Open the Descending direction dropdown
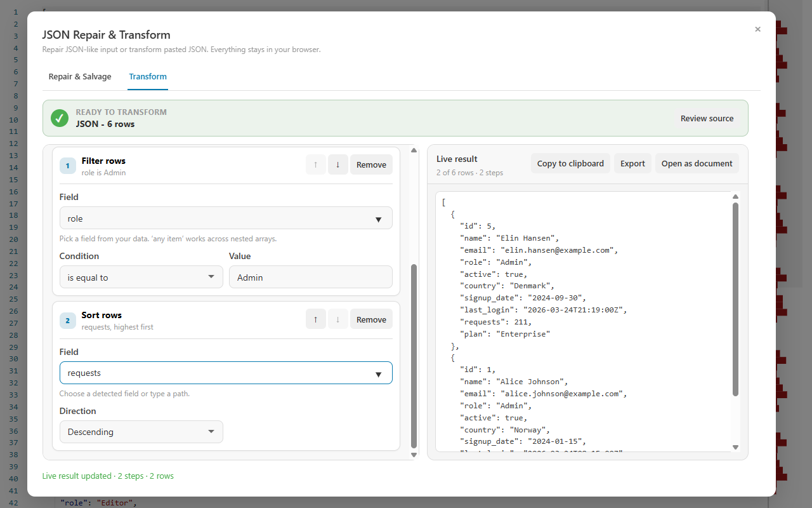Image resolution: width=812 pixels, height=508 pixels. pos(141,432)
